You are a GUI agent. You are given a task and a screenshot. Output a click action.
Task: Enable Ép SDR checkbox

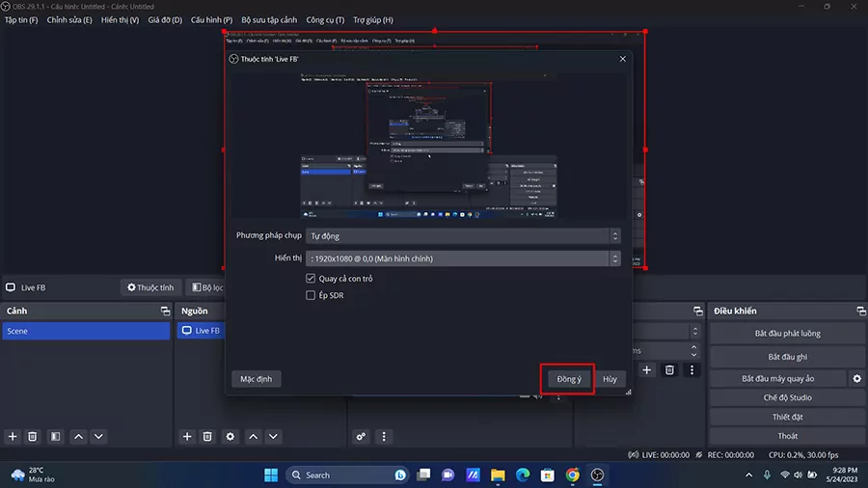[x=311, y=295]
